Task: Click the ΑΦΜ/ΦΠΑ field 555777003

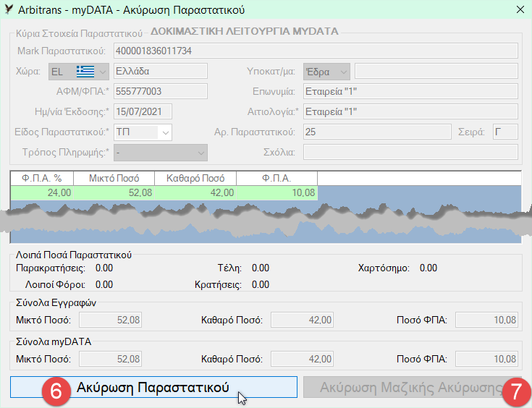Action: point(161,91)
